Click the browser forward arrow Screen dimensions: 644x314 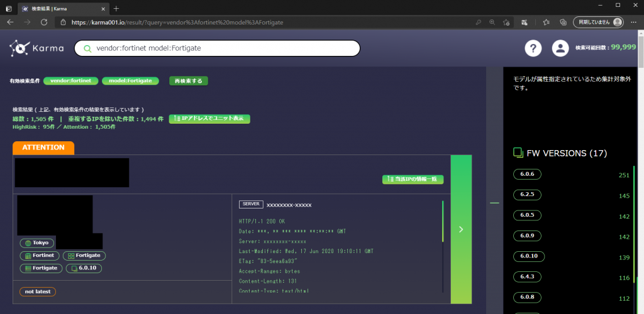point(27,22)
